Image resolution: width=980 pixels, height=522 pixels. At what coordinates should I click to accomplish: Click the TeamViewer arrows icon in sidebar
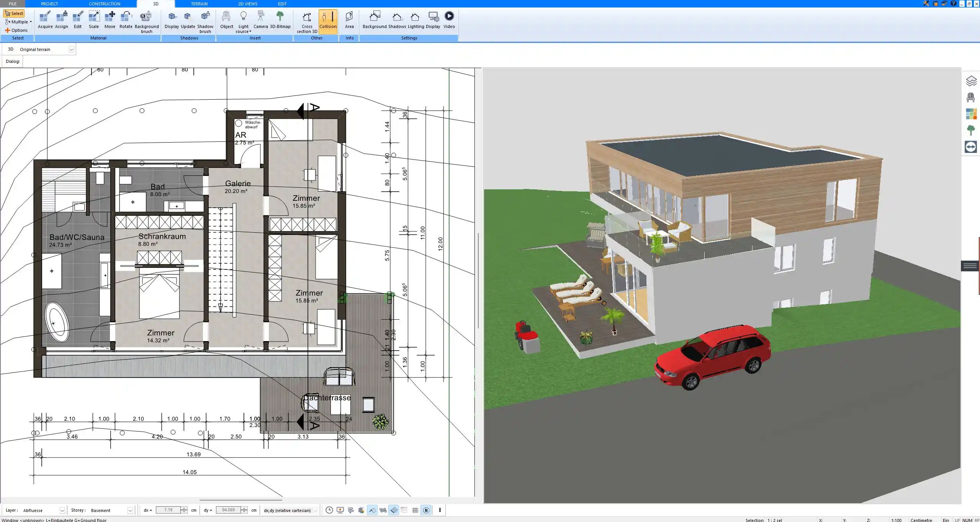(x=971, y=147)
